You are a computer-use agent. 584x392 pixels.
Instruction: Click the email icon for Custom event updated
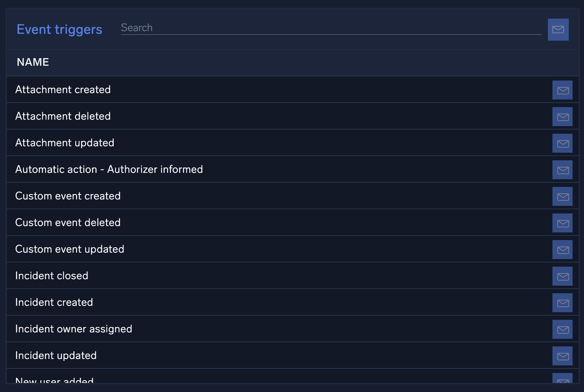point(562,250)
